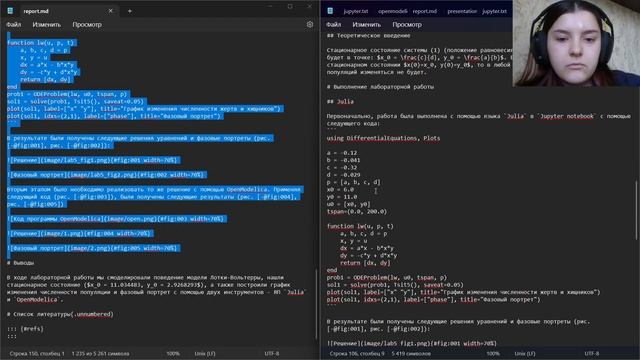Click 100% zoom level in right status bar
Screen dimensions: 640x360
pos(493,353)
